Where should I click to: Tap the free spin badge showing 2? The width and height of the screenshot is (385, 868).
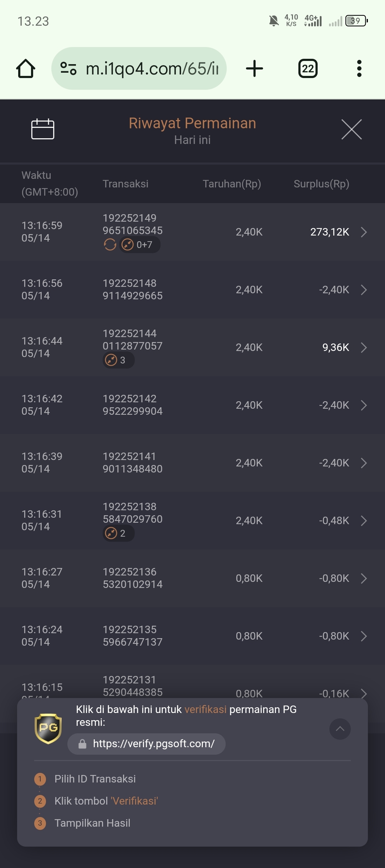118,533
